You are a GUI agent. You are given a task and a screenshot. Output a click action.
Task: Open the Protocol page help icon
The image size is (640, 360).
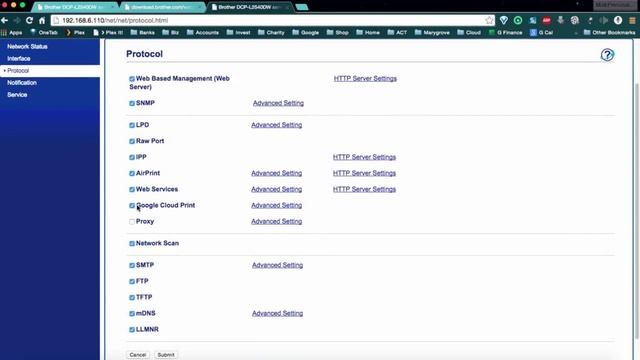607,55
